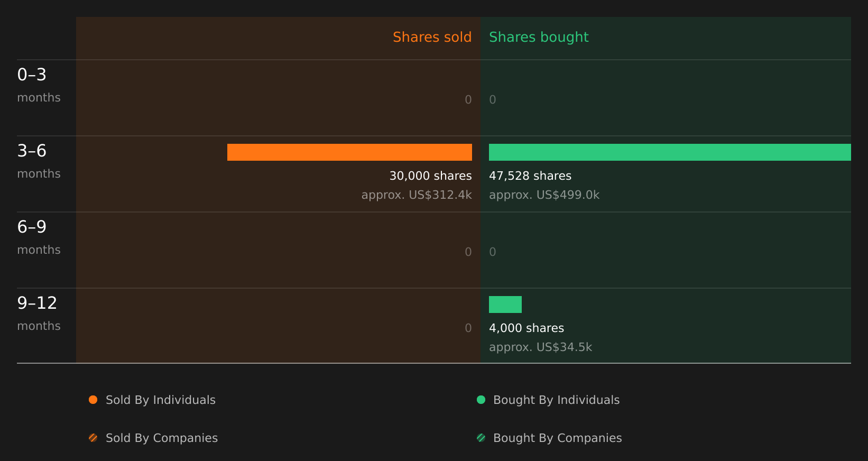The width and height of the screenshot is (868, 461).
Task: Click the Sold By Companies legend label
Action: point(162,438)
